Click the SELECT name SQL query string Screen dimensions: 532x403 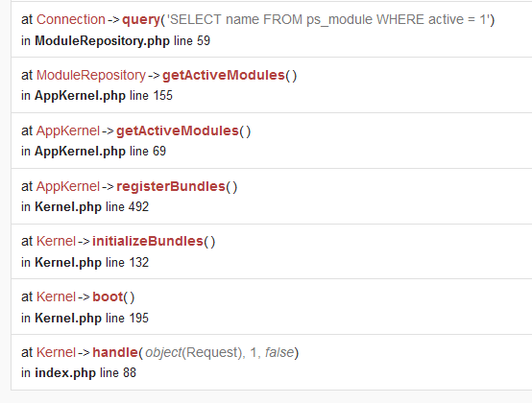point(327,19)
